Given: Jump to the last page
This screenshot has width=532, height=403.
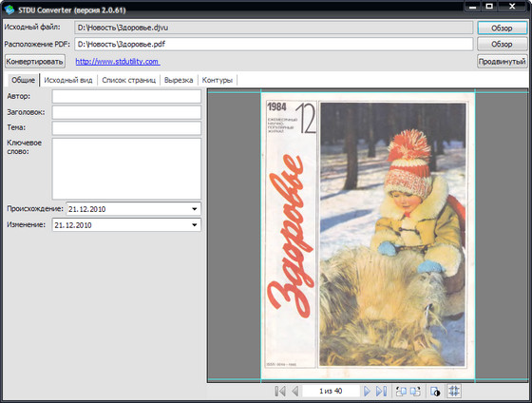Looking at the screenshot, I should (381, 391).
